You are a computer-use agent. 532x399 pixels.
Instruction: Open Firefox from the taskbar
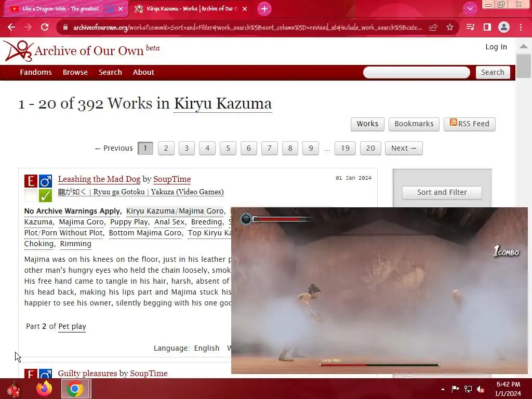click(x=45, y=389)
